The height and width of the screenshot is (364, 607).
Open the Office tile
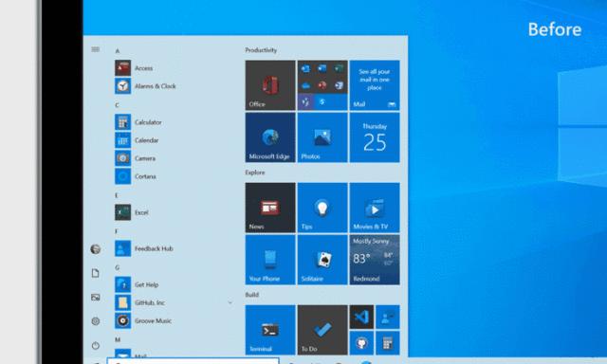[270, 85]
